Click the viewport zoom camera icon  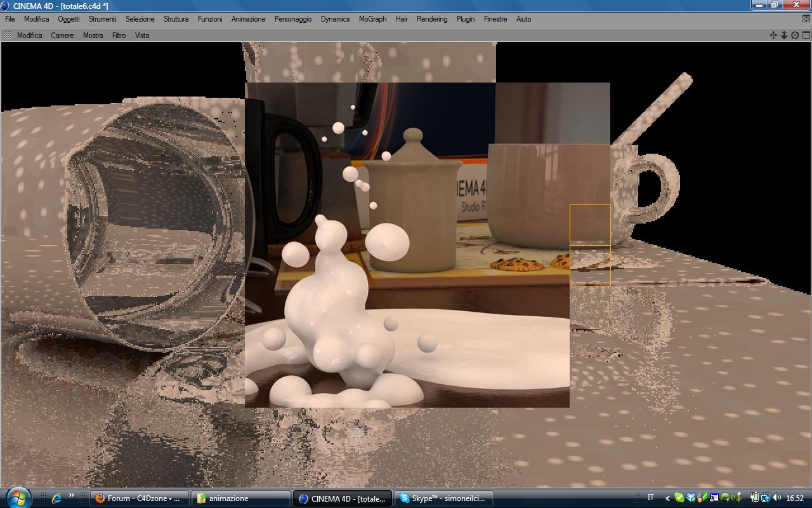[x=784, y=36]
